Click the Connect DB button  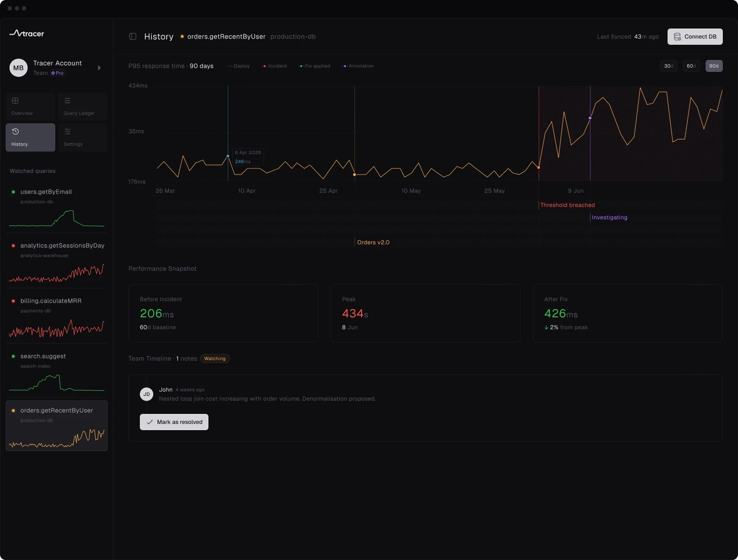pos(695,37)
